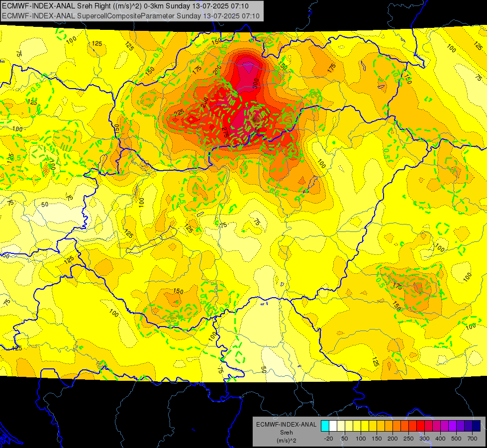
Task: Click the white swatch in the Sreh legend
Action: click(x=333, y=426)
